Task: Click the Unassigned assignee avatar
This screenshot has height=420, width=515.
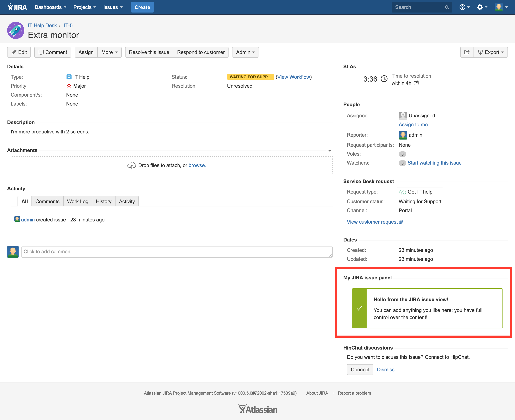Action: click(403, 116)
